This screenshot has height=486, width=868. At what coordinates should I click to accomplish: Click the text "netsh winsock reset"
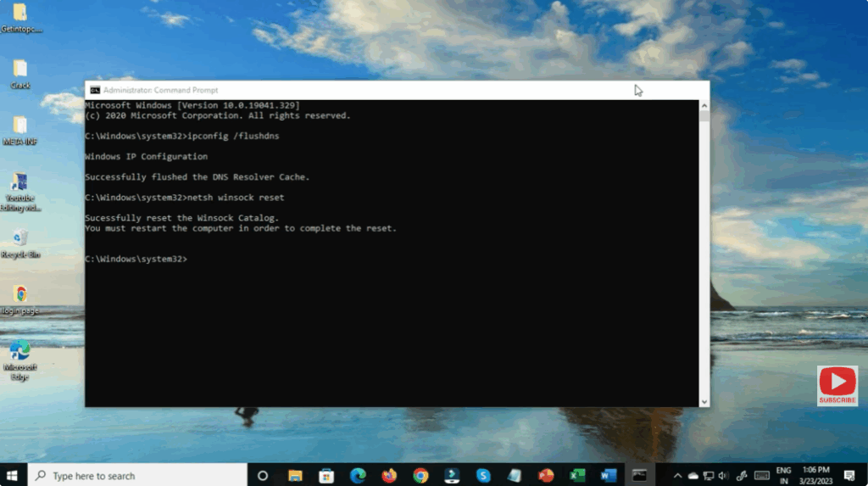coord(236,198)
